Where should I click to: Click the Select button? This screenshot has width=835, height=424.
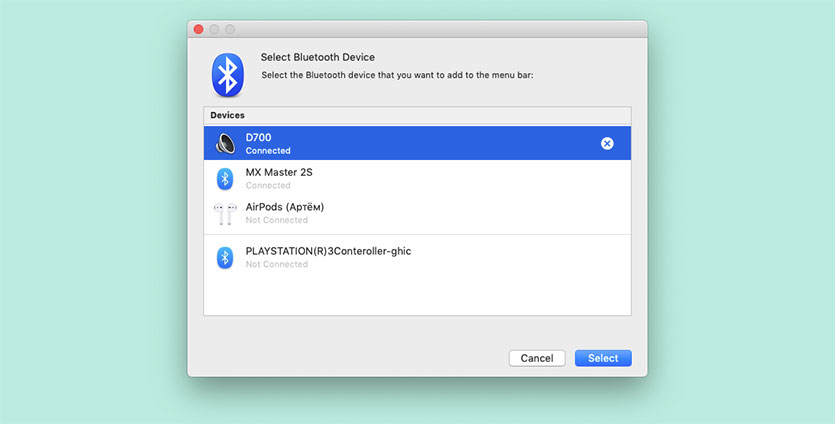[603, 358]
